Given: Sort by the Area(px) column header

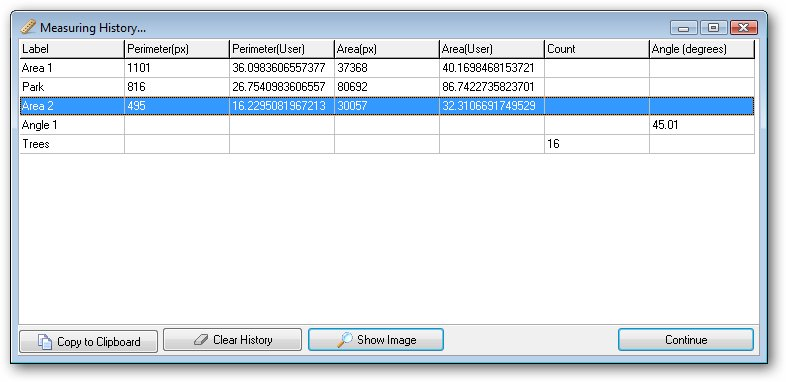Looking at the screenshot, I should tap(386, 49).
